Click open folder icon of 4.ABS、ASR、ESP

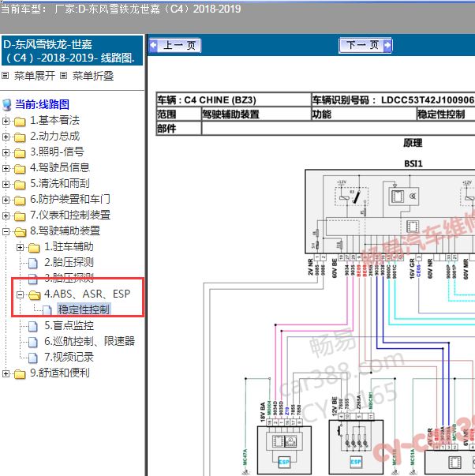click(x=34, y=295)
